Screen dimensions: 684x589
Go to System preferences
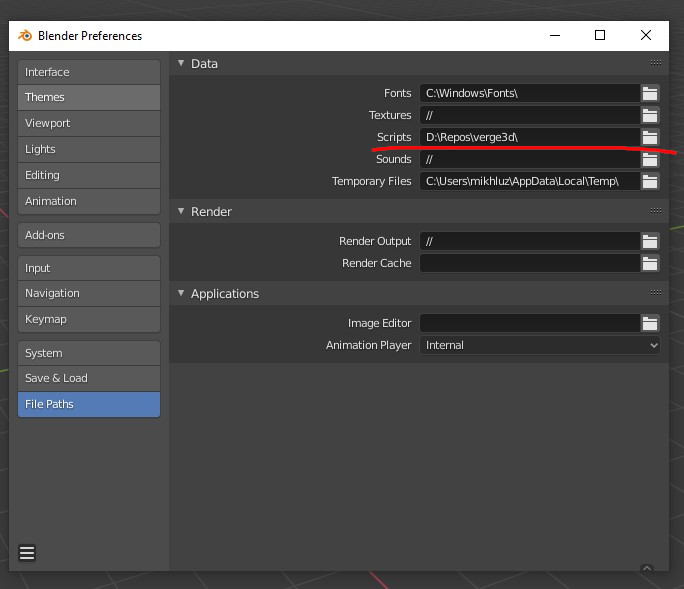(x=89, y=353)
